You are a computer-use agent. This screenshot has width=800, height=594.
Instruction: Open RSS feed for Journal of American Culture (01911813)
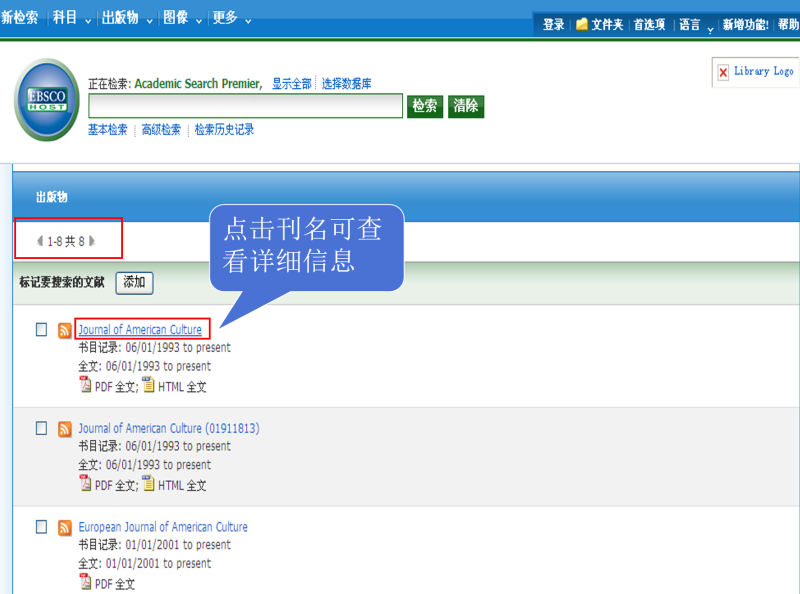65,429
